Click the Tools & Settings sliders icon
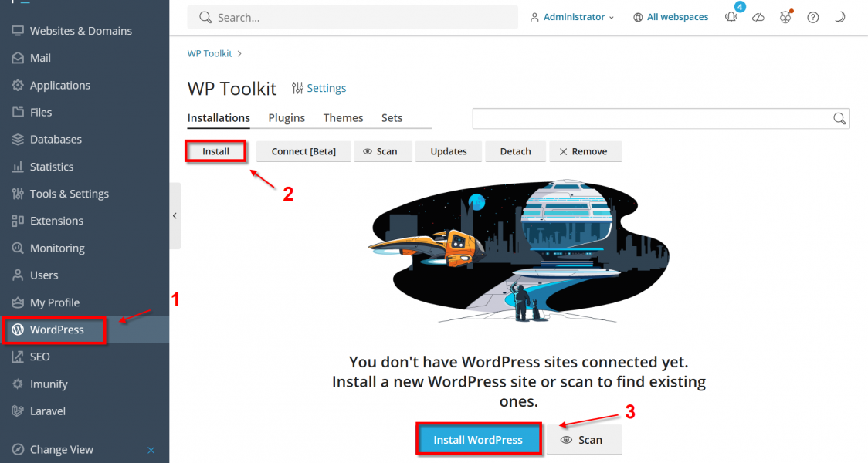This screenshot has width=868, height=463. pos(18,194)
